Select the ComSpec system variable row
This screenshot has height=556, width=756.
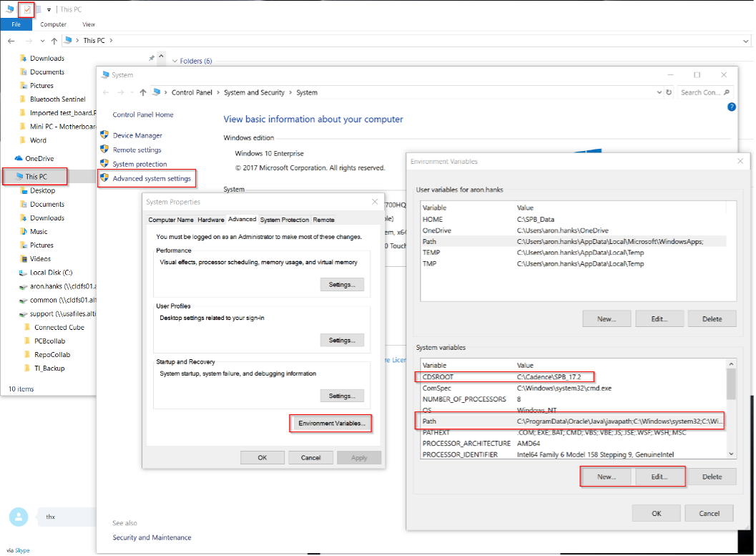573,388
